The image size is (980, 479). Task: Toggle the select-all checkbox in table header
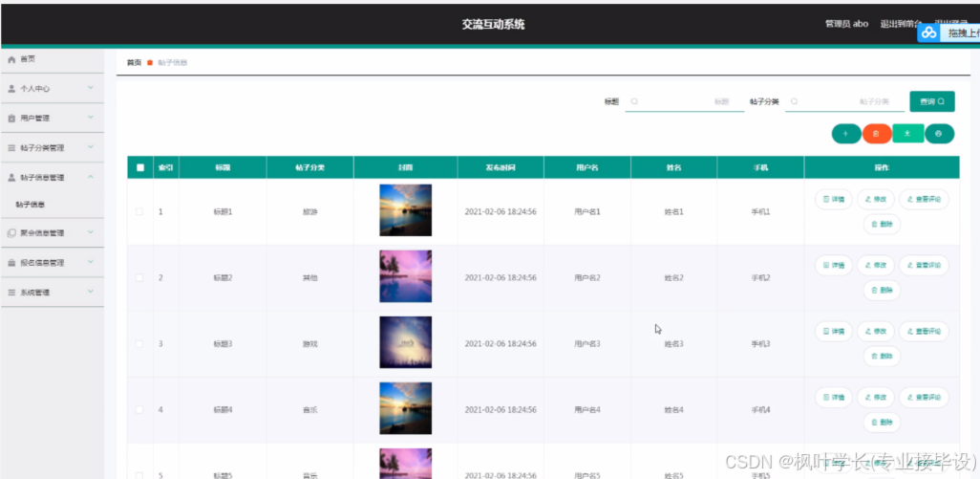pos(140,167)
